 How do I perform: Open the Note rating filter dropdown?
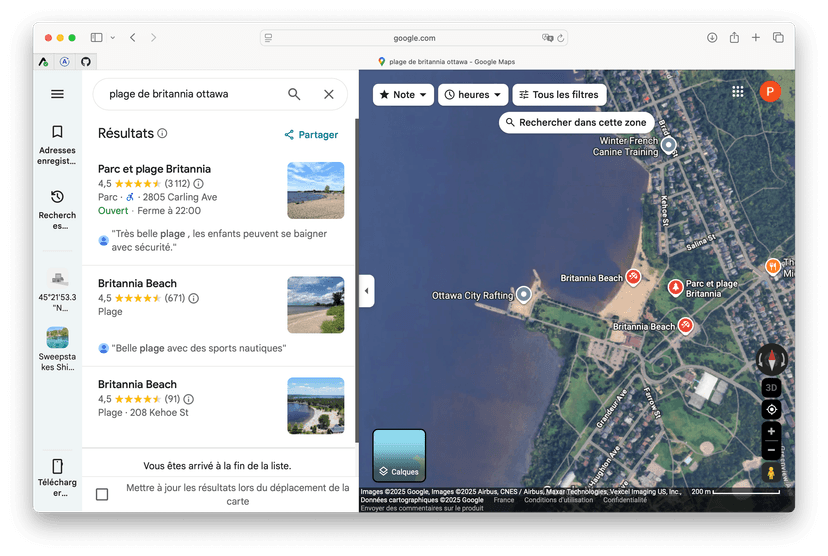[403, 95]
